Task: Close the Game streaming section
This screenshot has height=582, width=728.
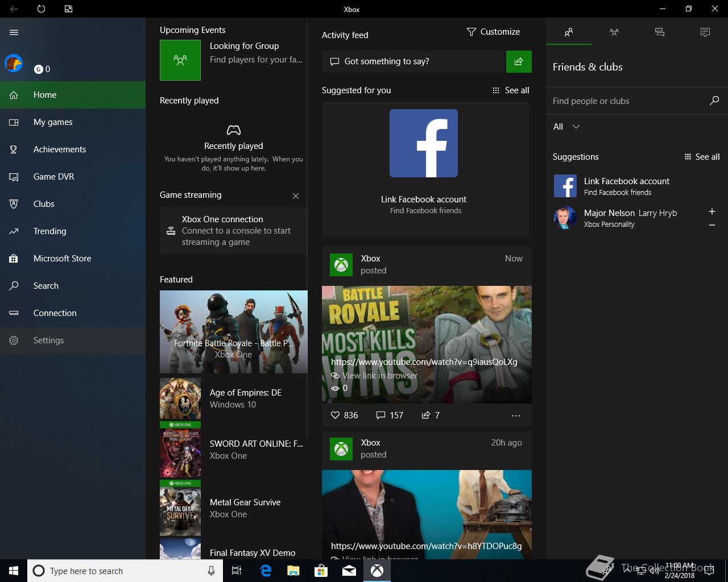Action: 296,196
